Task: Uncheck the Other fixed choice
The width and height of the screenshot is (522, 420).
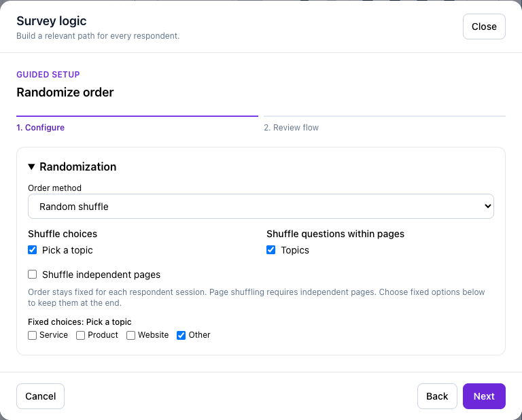Action: coord(181,335)
